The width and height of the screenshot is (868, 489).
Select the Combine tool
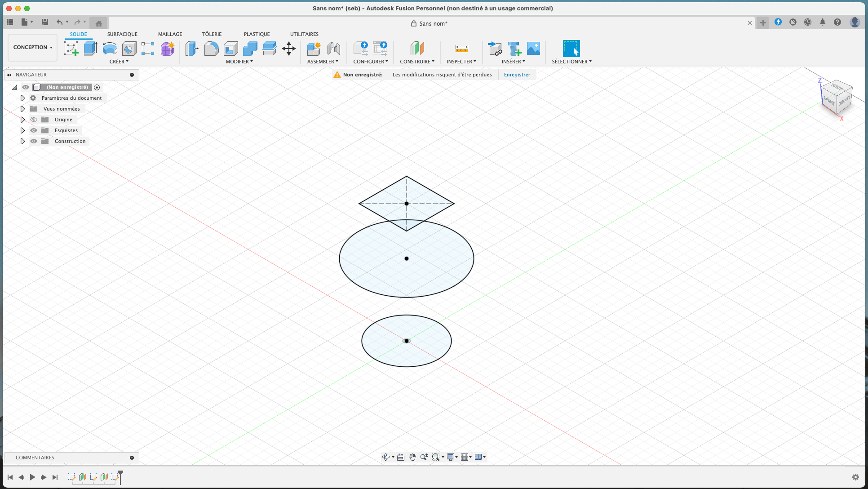pos(250,49)
